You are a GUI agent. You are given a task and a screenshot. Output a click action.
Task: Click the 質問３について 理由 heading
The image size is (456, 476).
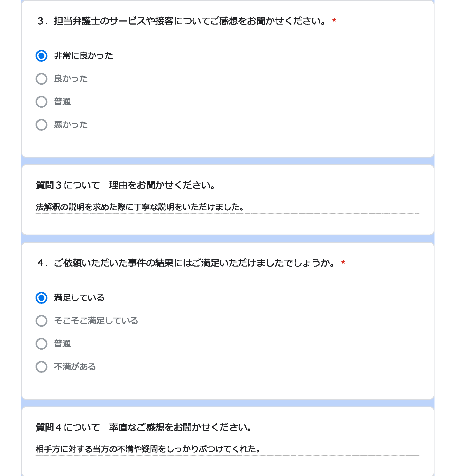click(125, 185)
